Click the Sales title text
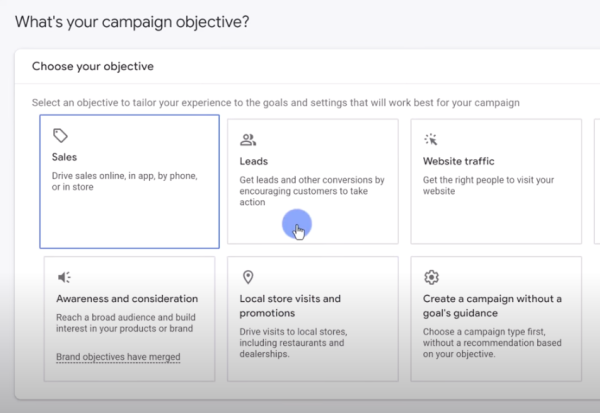The width and height of the screenshot is (600, 413). click(64, 157)
